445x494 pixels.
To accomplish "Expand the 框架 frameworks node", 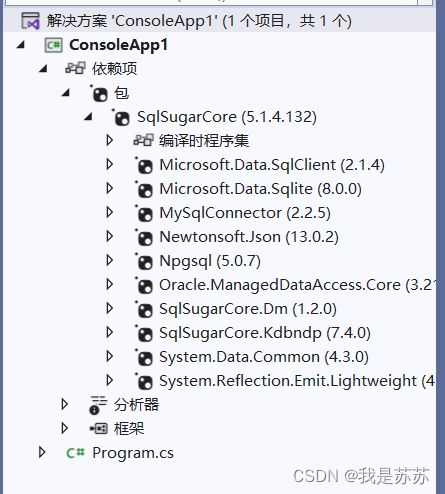I will (65, 428).
